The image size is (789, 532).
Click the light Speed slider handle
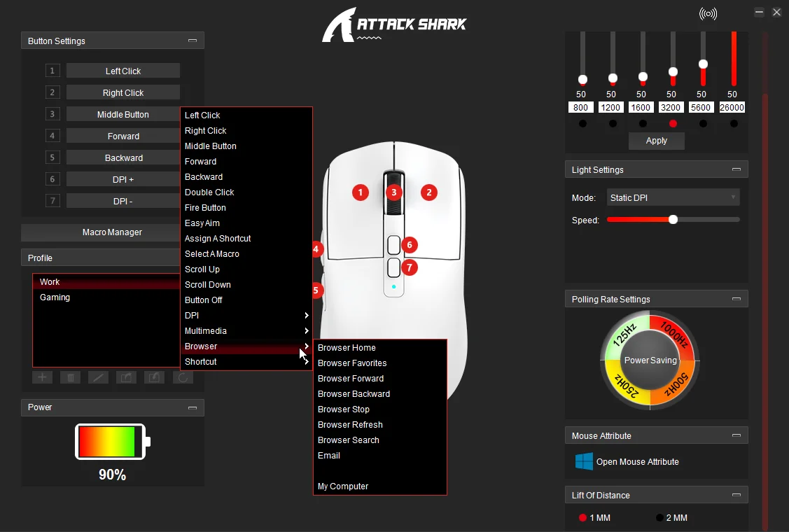(x=673, y=220)
